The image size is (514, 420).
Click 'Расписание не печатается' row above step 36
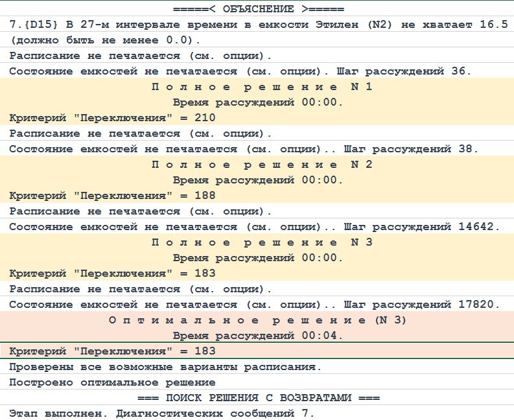tap(140, 56)
